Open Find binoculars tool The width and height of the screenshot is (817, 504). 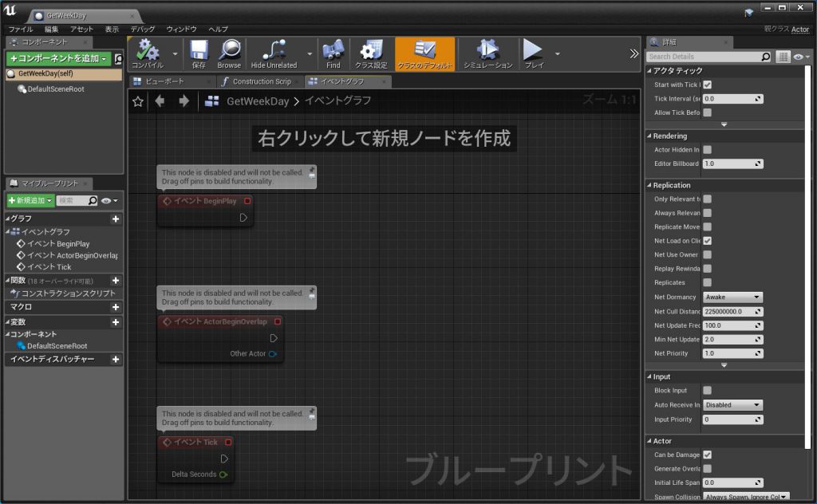333,53
